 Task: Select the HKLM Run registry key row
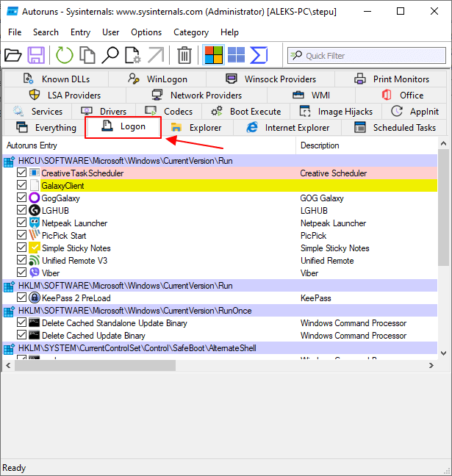[x=220, y=285]
